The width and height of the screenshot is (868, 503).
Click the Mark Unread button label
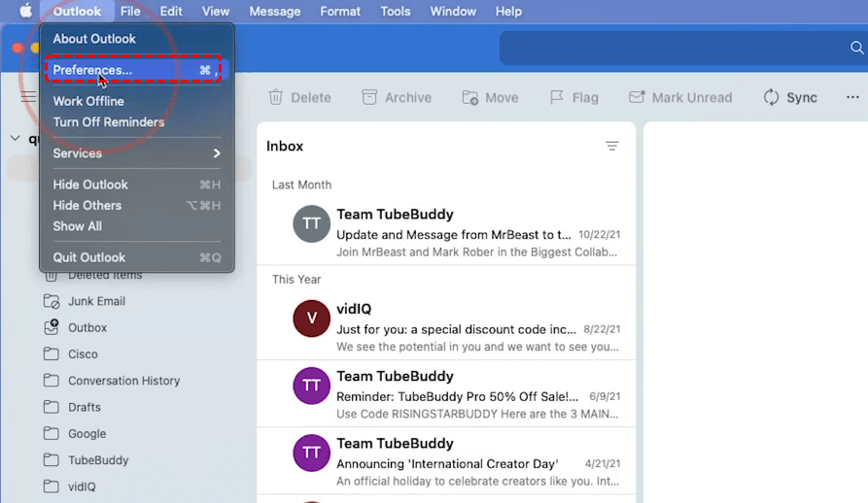click(692, 98)
